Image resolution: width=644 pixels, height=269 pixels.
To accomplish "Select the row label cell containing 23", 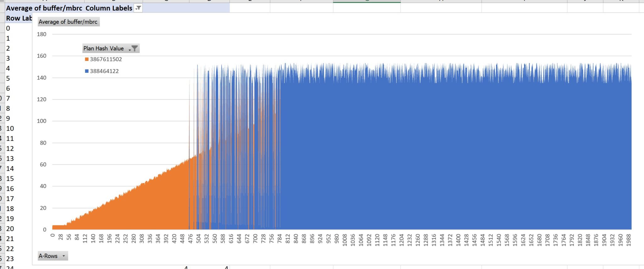I will (x=10, y=259).
